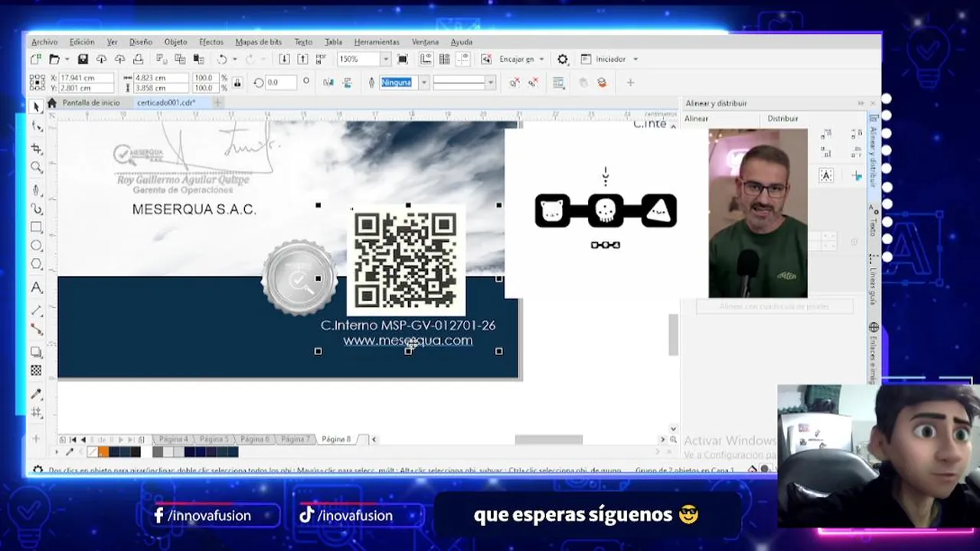Select the Freehand drawing tool
The height and width of the screenshot is (551, 980).
coord(36,189)
